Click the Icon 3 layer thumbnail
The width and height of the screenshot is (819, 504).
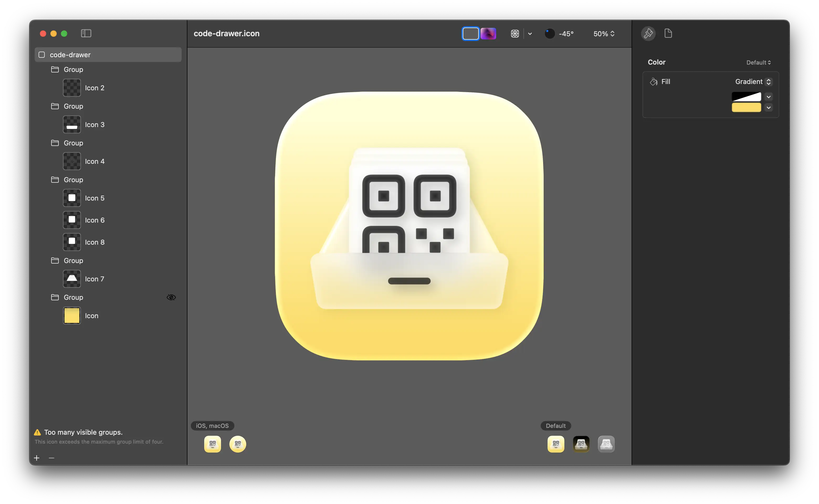coord(72,124)
